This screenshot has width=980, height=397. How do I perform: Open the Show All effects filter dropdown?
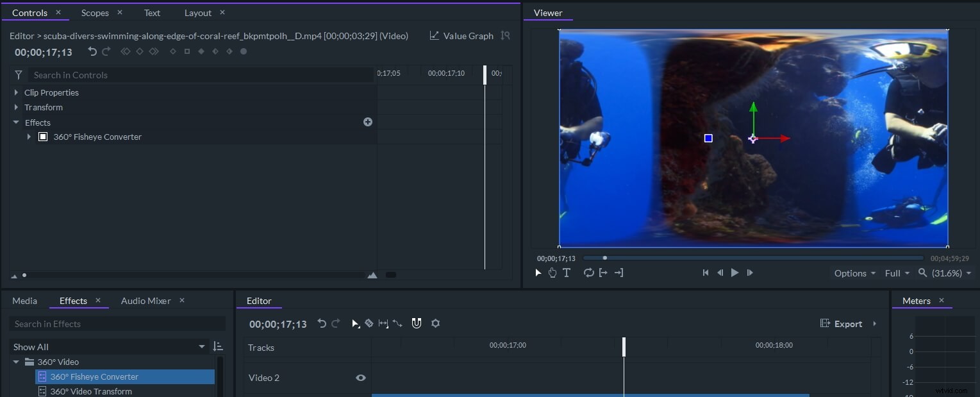[x=109, y=347]
